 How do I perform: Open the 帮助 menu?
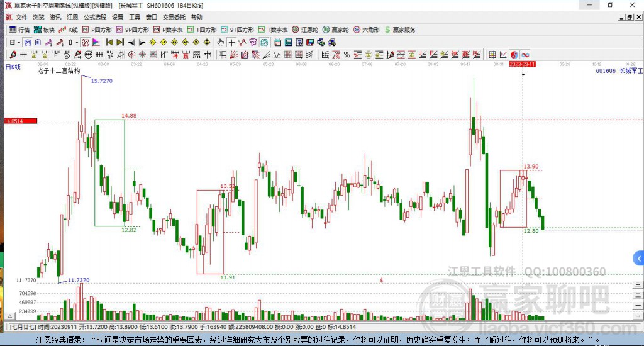tap(197, 17)
